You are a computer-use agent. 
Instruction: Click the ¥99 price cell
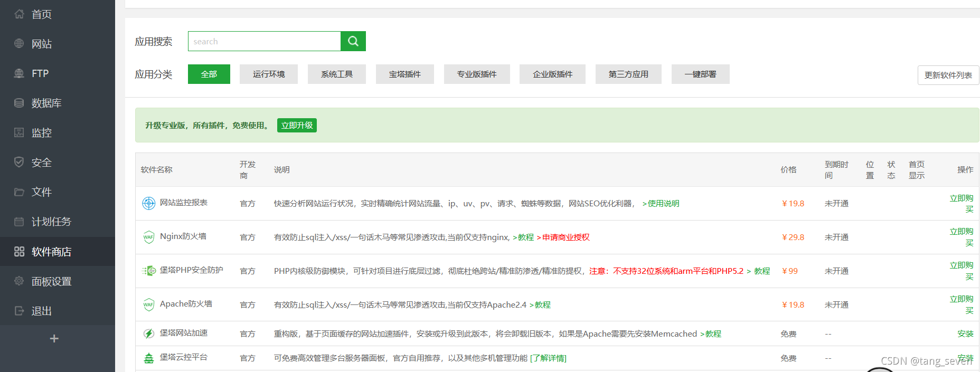789,271
